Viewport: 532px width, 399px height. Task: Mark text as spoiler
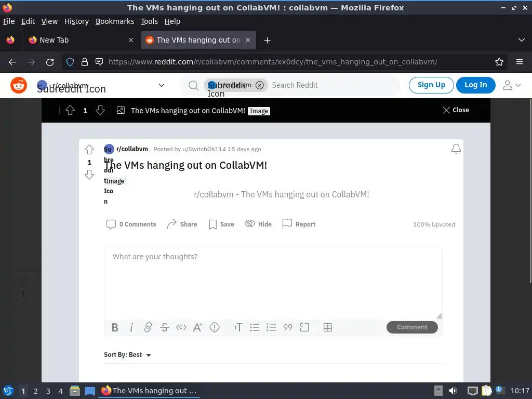[215, 327]
